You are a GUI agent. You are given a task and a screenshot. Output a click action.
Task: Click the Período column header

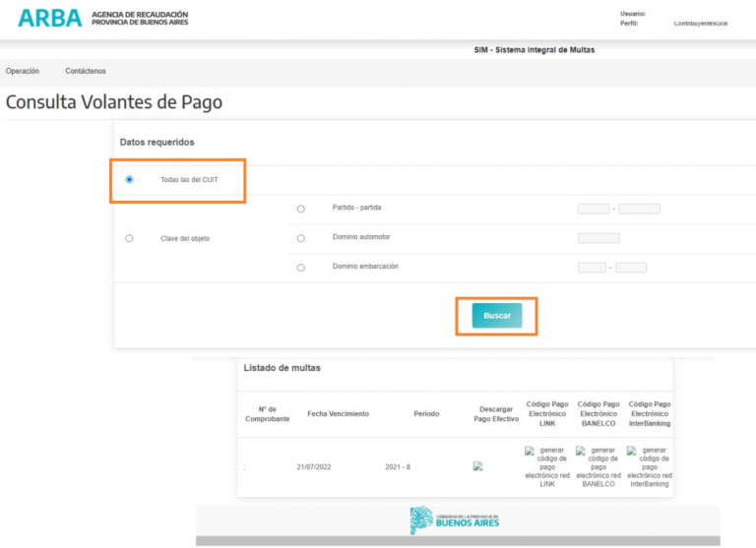coord(426,413)
